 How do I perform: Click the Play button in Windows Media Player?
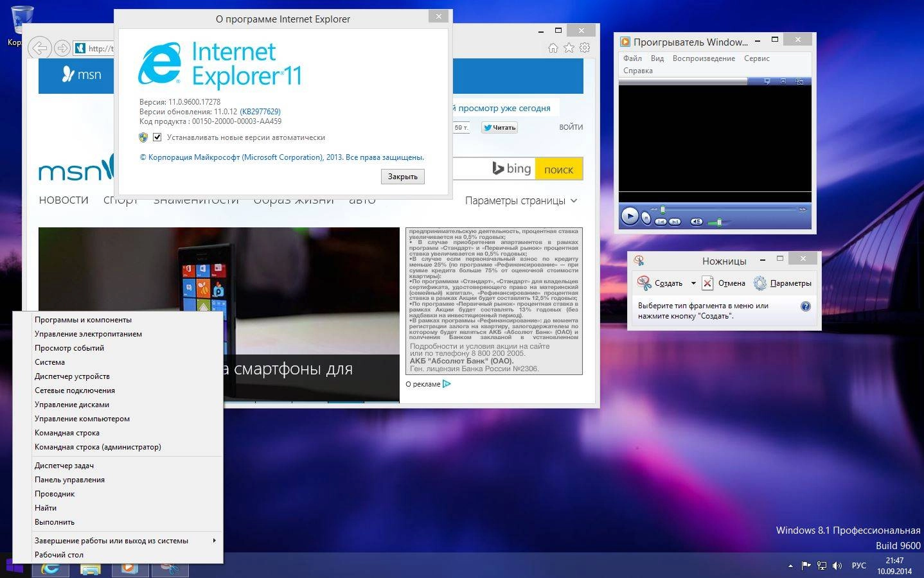(630, 216)
